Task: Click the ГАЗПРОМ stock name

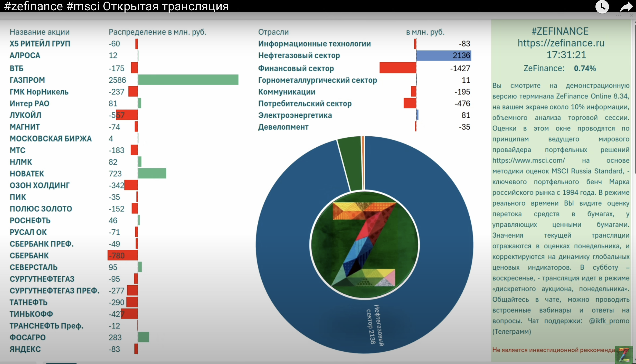Action: (27, 80)
